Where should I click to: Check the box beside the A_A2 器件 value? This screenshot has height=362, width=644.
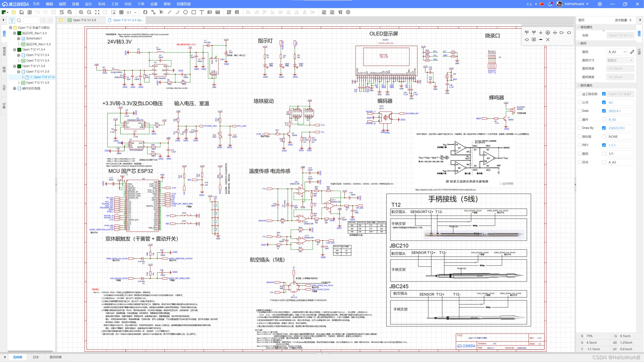[x=604, y=119]
